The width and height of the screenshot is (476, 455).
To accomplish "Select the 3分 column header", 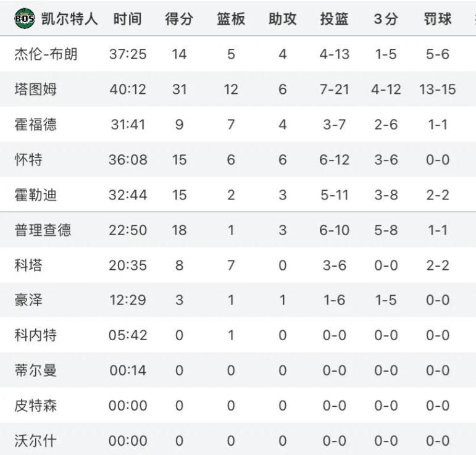I will coord(385,19).
